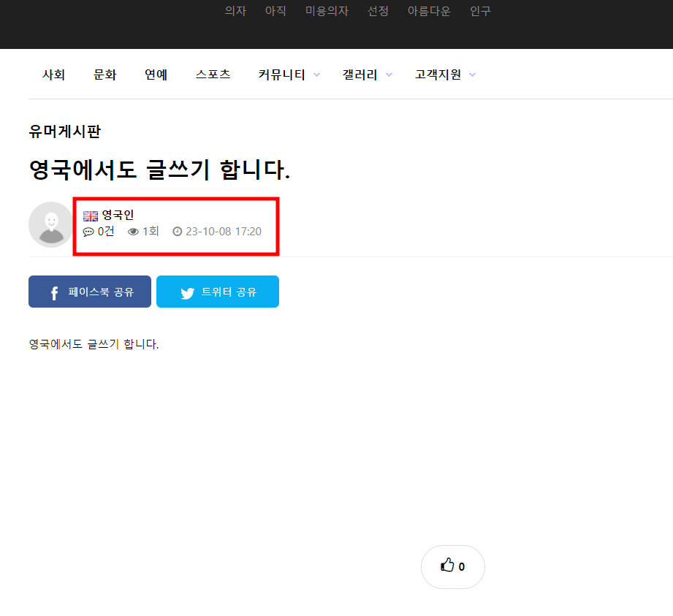Open the 유머게시판 board heading
This screenshot has width=673, height=616.
64,132
